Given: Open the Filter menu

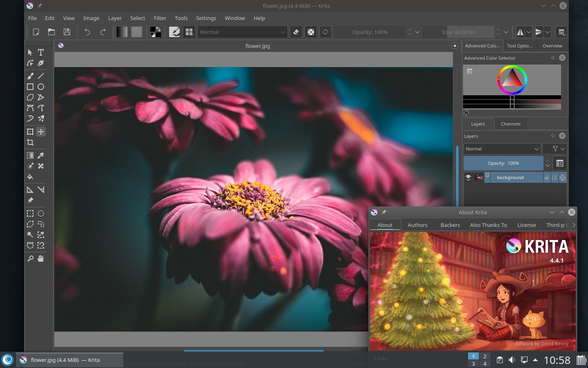Looking at the screenshot, I should tap(160, 18).
